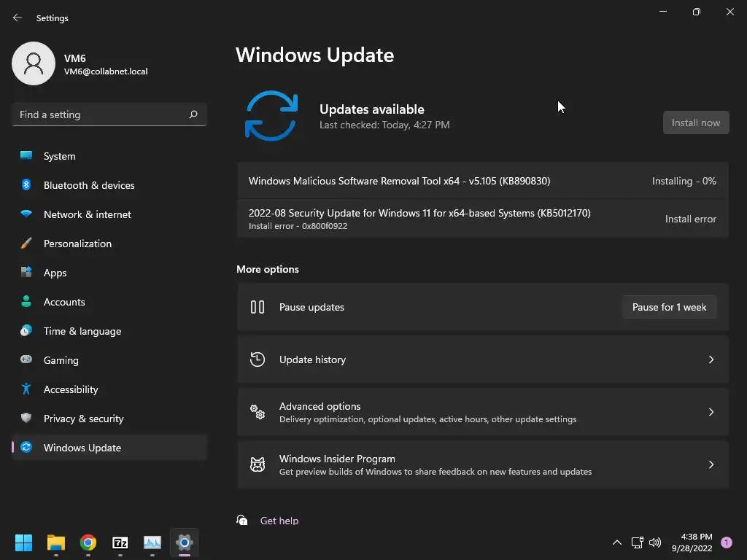The width and height of the screenshot is (747, 560).
Task: Click the Installing - 0% status
Action: 684,181
